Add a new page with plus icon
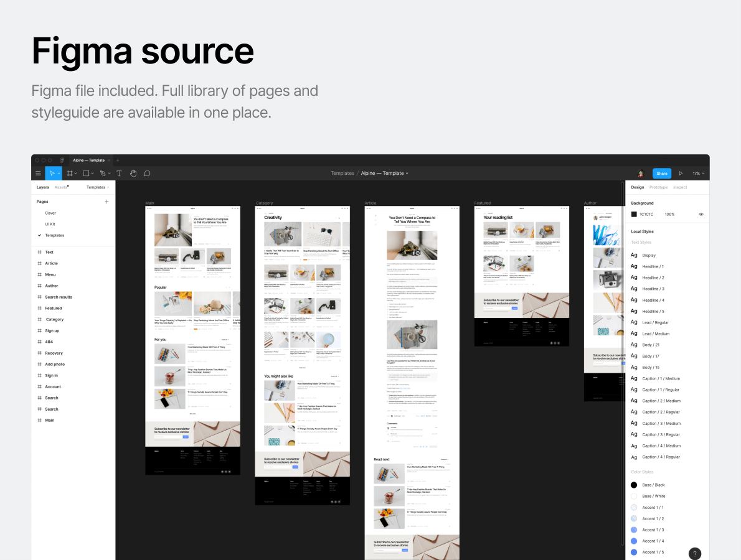The image size is (741, 560). click(107, 202)
